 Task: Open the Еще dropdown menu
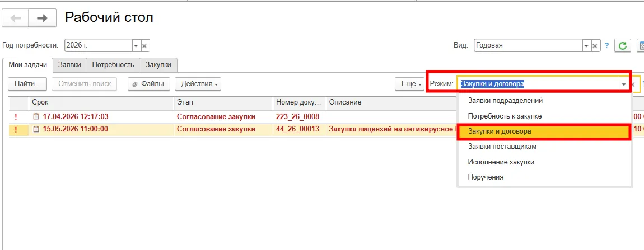coord(410,84)
